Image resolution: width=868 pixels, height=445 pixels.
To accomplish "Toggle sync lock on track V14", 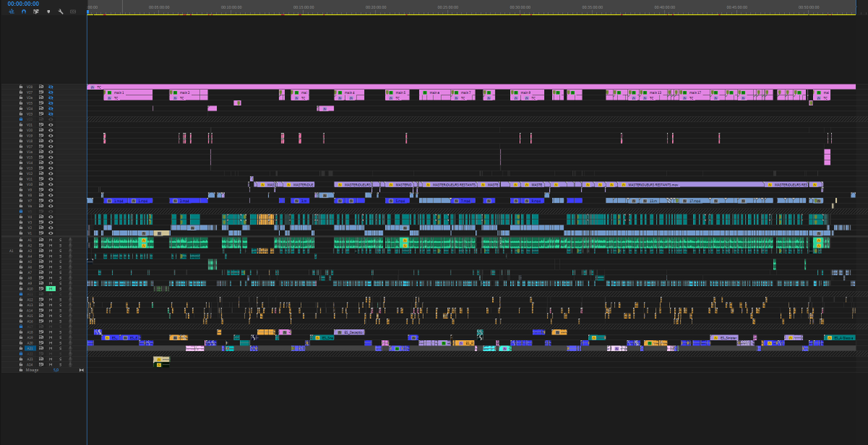I will point(41,163).
